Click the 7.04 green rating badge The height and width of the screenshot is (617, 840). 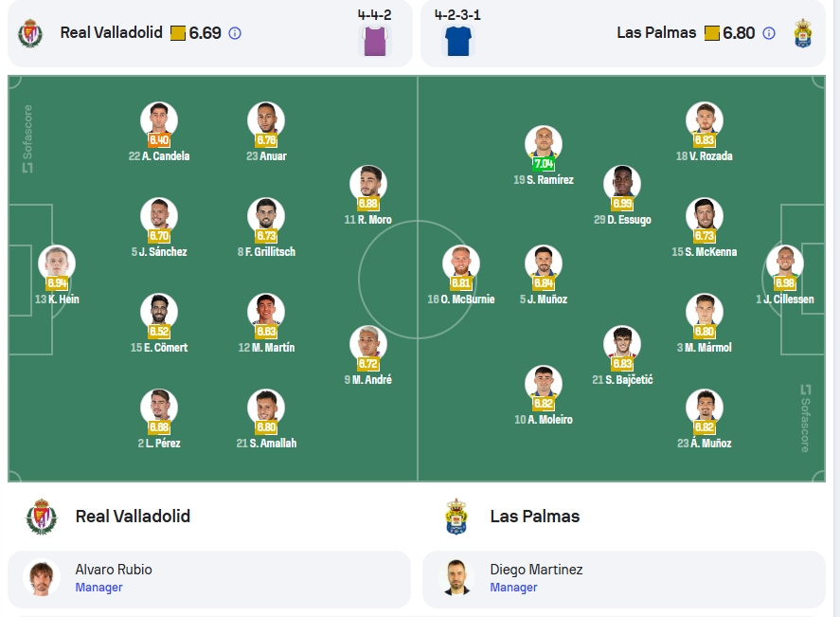pos(544,164)
